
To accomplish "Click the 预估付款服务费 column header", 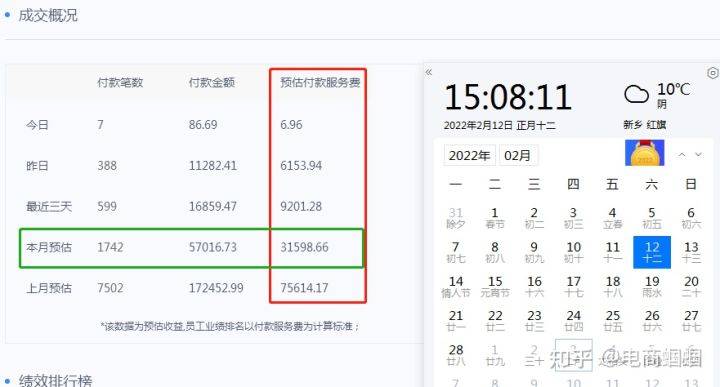I will click(x=320, y=83).
